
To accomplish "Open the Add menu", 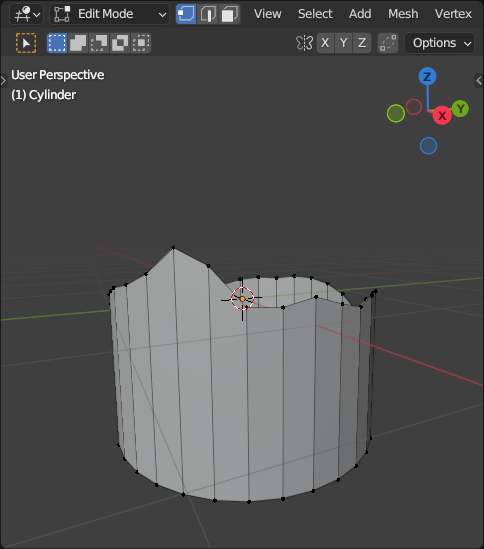I will [x=360, y=14].
